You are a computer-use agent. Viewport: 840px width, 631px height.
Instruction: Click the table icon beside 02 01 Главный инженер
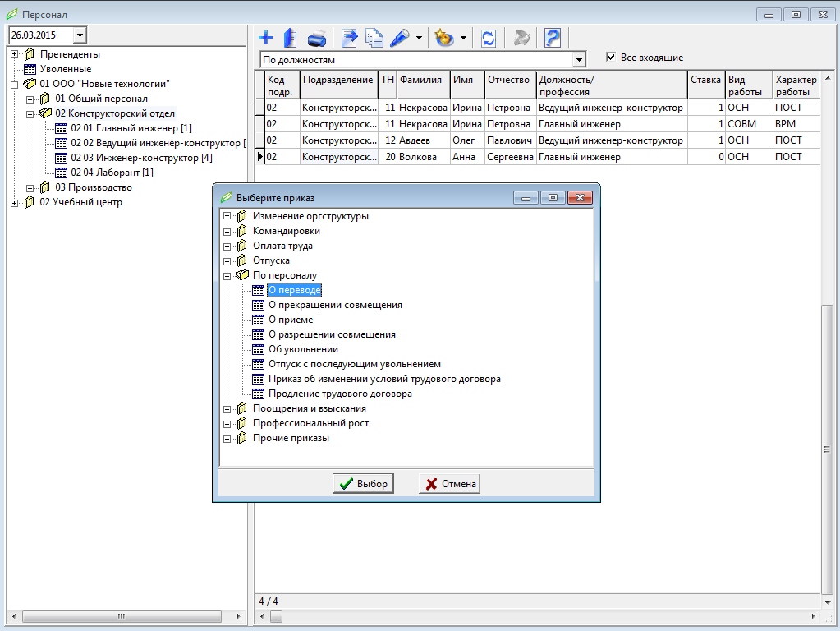61,128
